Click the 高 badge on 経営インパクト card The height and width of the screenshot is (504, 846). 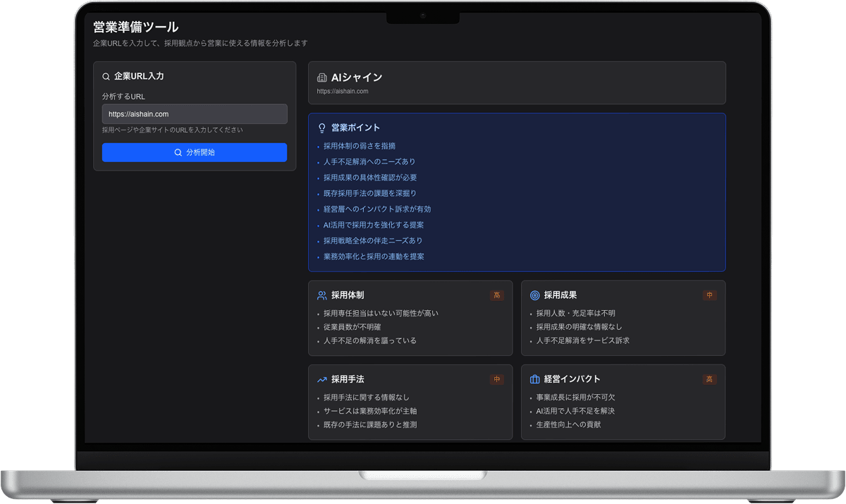(x=709, y=379)
